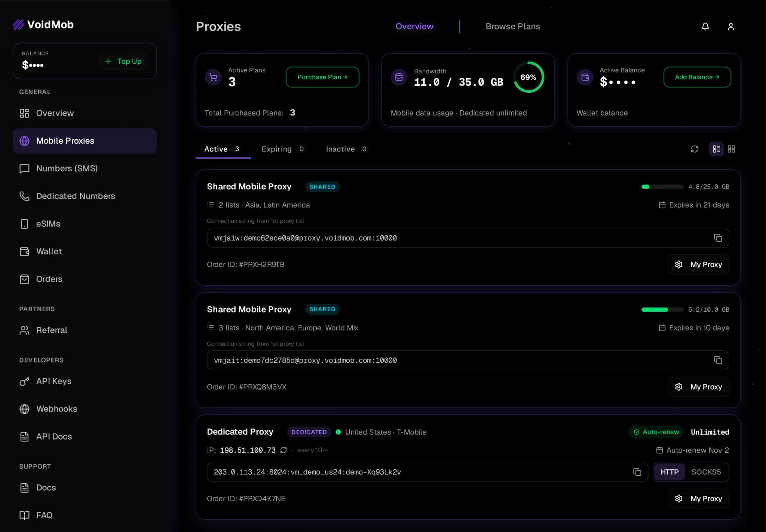Click Add Balance button

click(697, 77)
